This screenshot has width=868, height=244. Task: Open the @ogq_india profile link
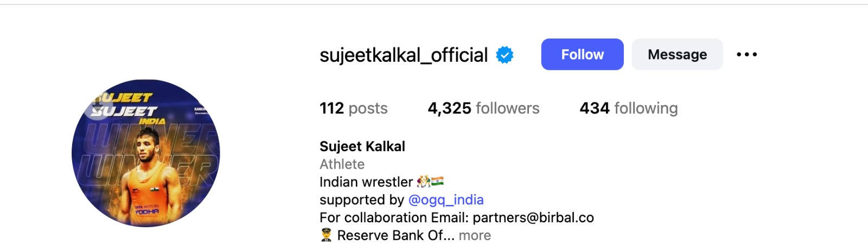(x=446, y=200)
